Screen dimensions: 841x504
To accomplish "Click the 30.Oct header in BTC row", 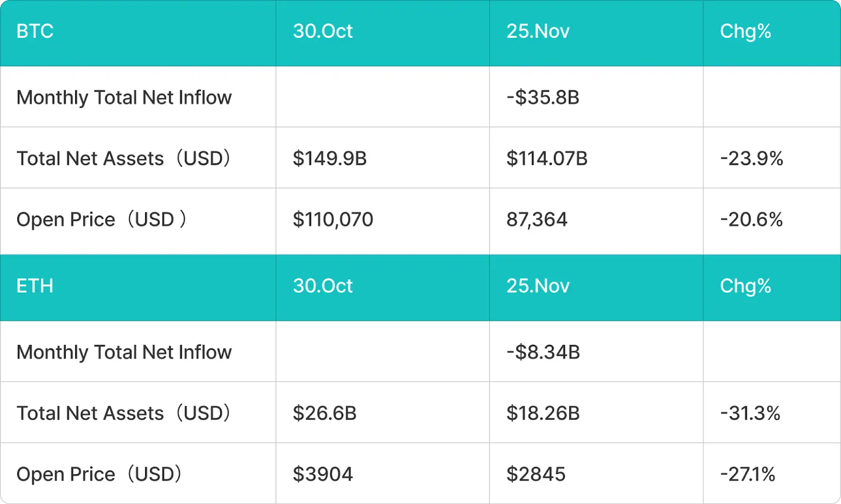I will click(x=323, y=32).
